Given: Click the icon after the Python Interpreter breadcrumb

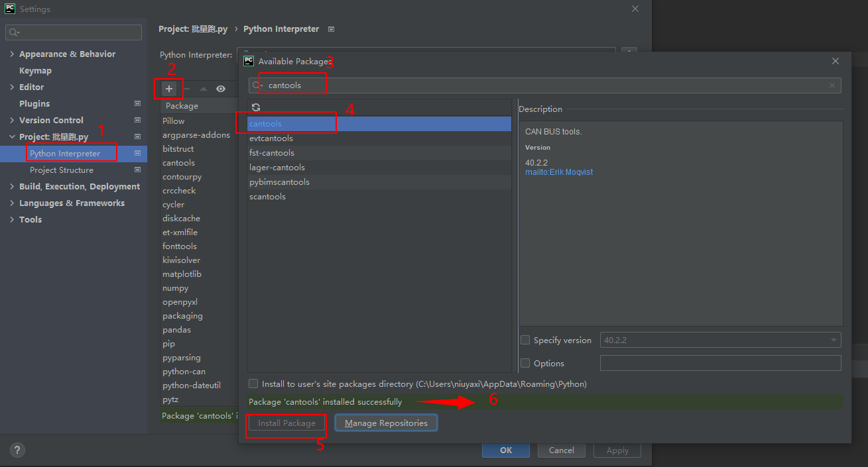Looking at the screenshot, I should [332, 29].
